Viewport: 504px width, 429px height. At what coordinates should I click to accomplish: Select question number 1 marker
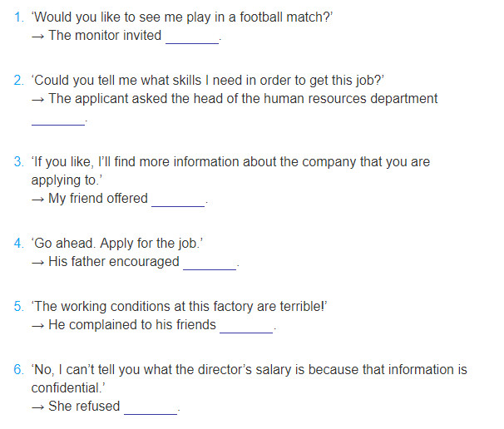coord(19,17)
